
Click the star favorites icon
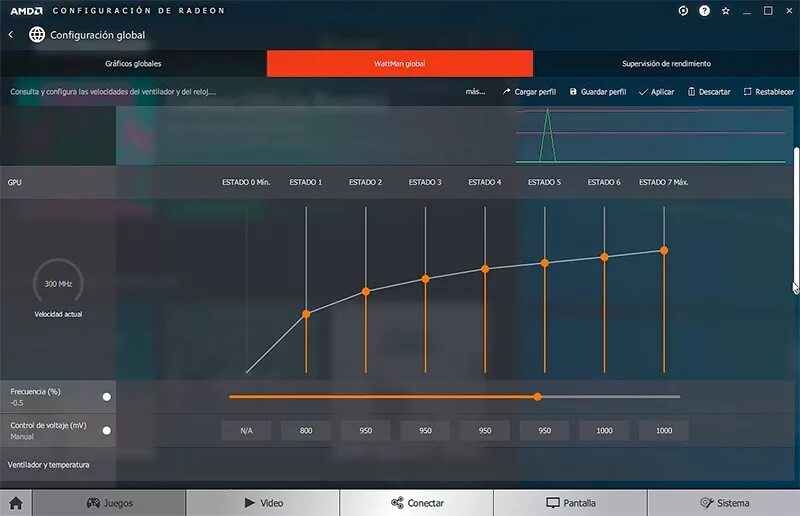726,11
